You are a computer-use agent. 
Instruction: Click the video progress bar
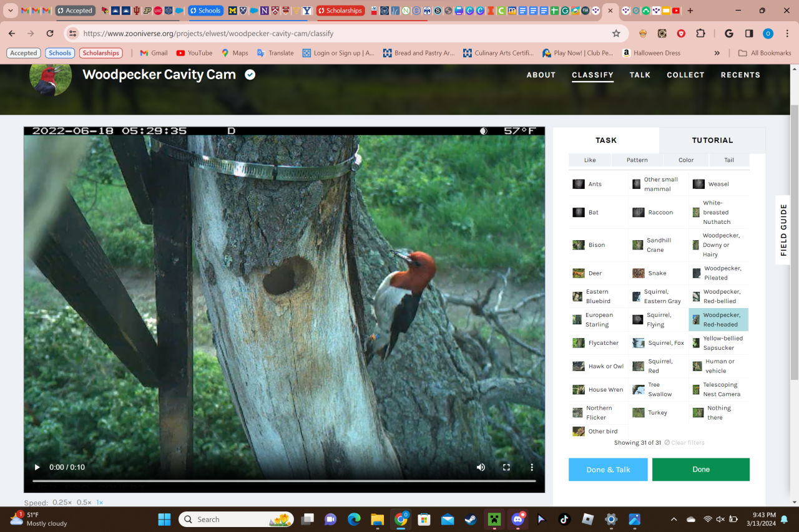[x=284, y=481]
